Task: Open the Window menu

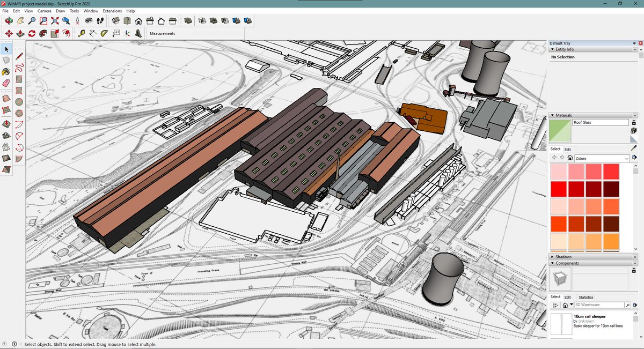Action: tap(91, 11)
